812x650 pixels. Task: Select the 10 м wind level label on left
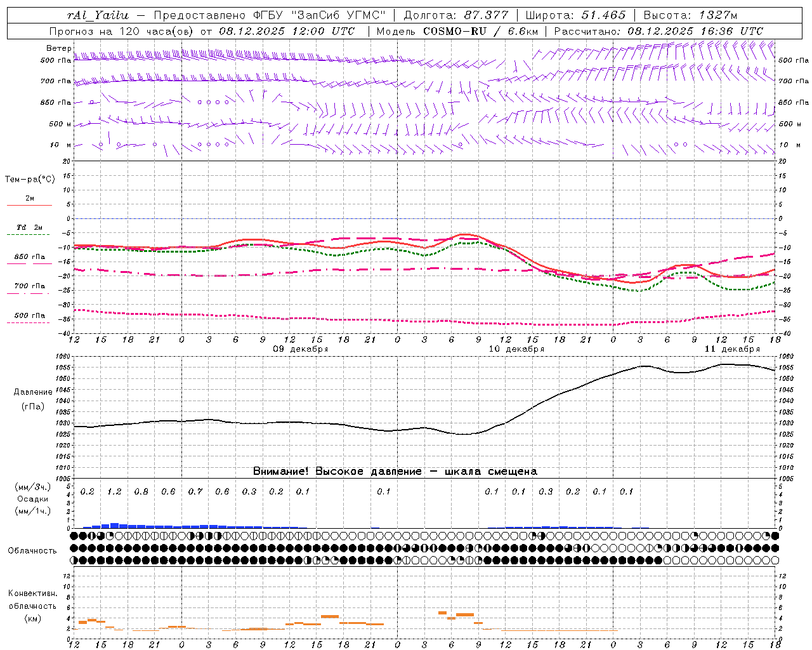[60, 145]
